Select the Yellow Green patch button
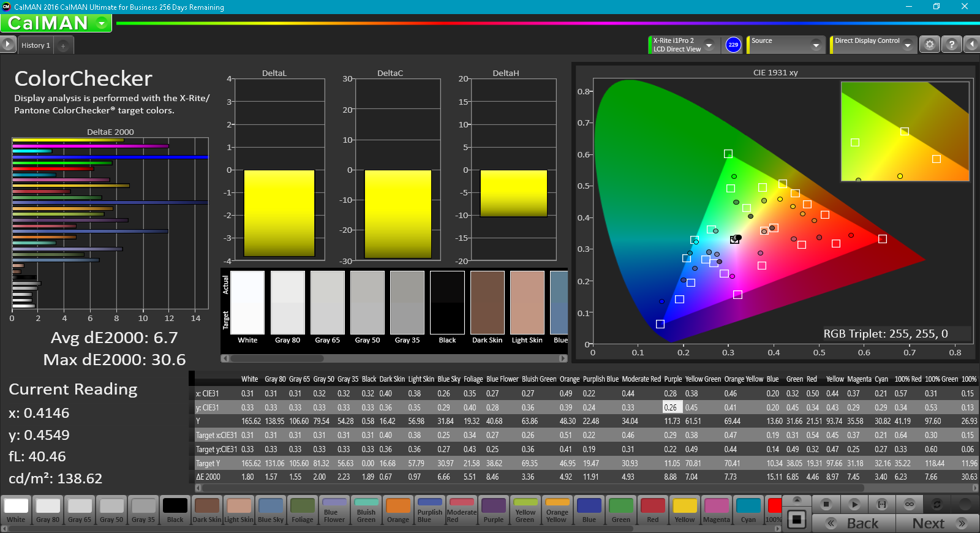 coord(526,510)
